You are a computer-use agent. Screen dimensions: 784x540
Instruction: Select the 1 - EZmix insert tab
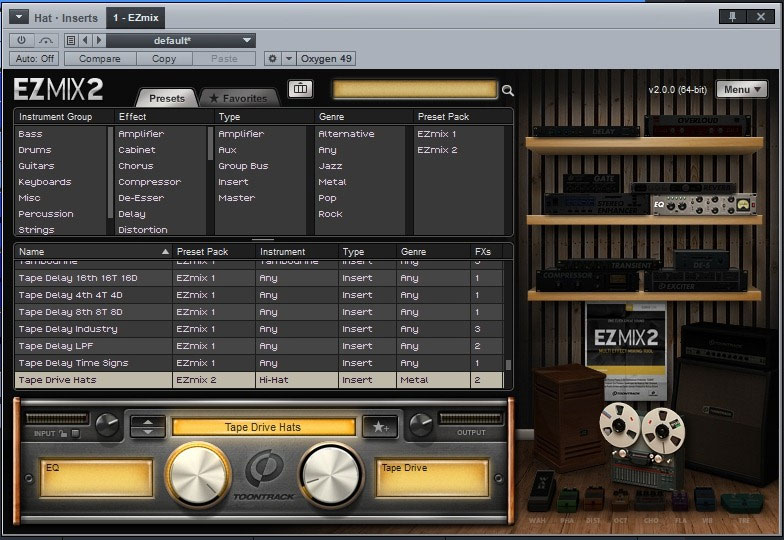pyautogui.click(x=136, y=18)
